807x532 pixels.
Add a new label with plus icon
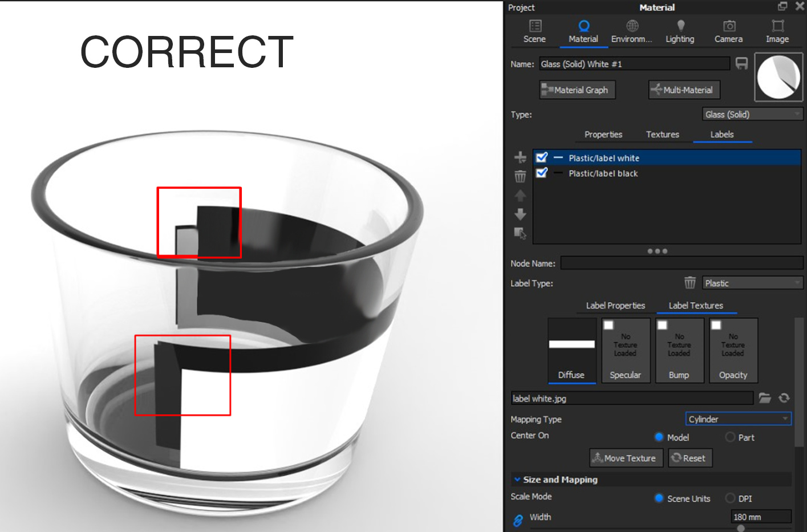[x=520, y=157]
